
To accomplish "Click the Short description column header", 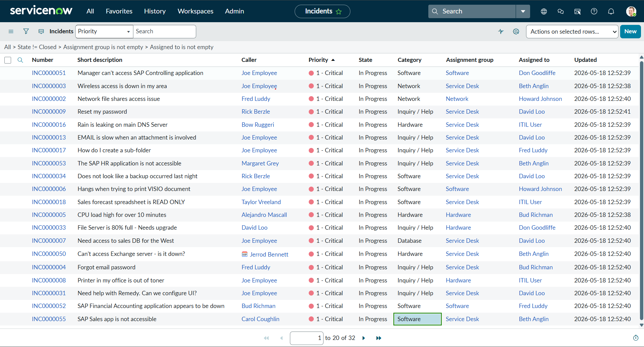I will tap(100, 60).
